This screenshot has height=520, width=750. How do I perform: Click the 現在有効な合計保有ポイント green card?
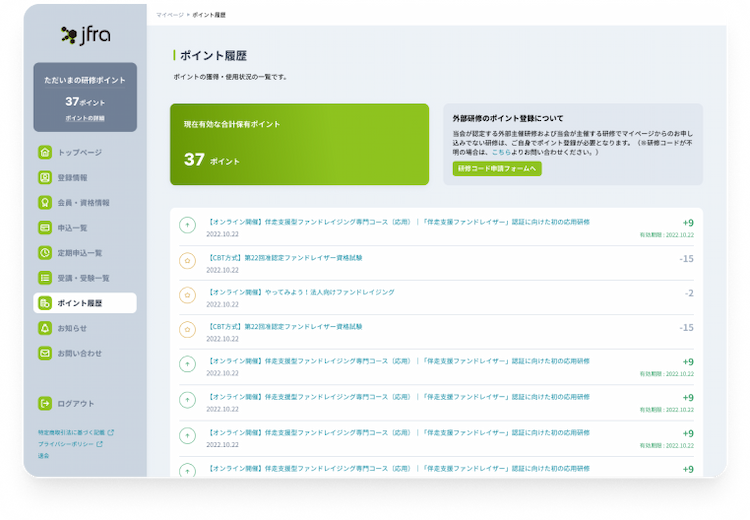[299, 144]
